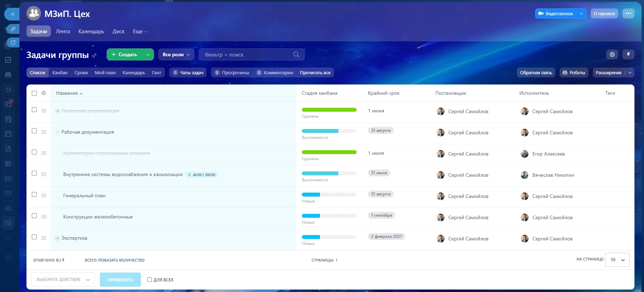
Task: Open the Создать button dropdown arrow
Action: pyautogui.click(x=148, y=54)
